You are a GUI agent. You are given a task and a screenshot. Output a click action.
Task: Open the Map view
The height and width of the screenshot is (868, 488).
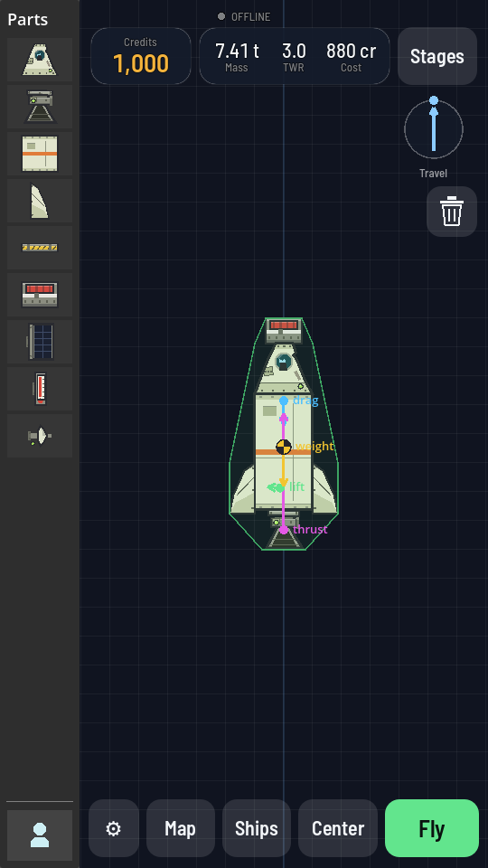click(181, 828)
